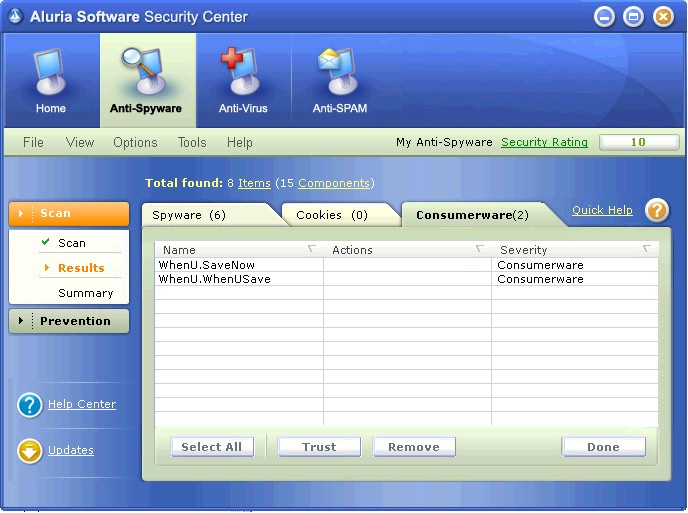Select the WhenU.SaveNow row

tap(406, 265)
